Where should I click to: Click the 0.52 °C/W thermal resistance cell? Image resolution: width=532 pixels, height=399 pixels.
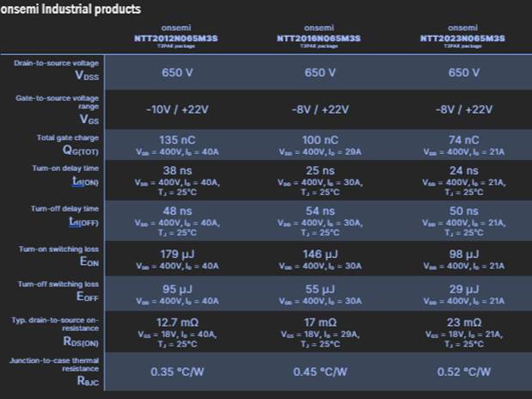coord(462,371)
